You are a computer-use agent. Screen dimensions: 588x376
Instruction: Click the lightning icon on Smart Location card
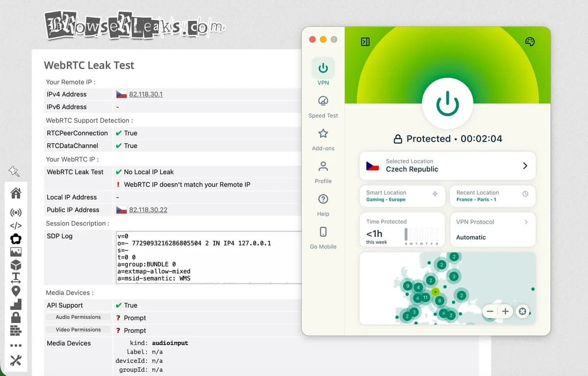pos(435,194)
